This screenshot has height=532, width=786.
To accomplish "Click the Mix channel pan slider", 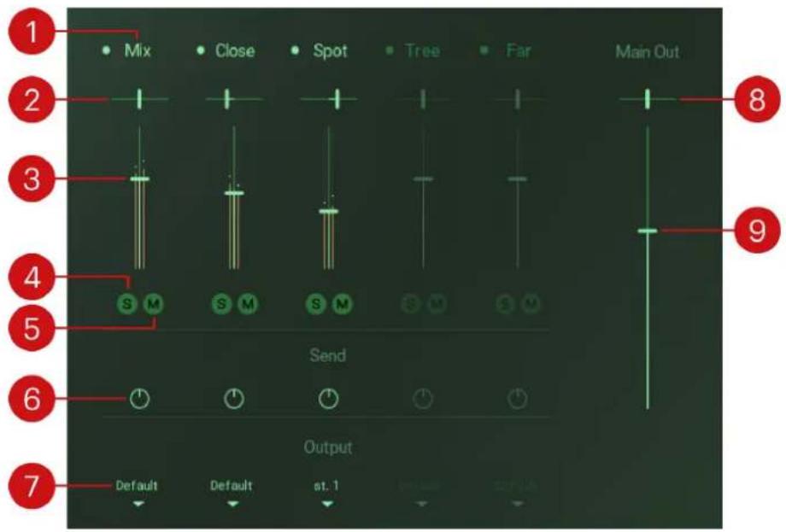I will [x=139, y=99].
